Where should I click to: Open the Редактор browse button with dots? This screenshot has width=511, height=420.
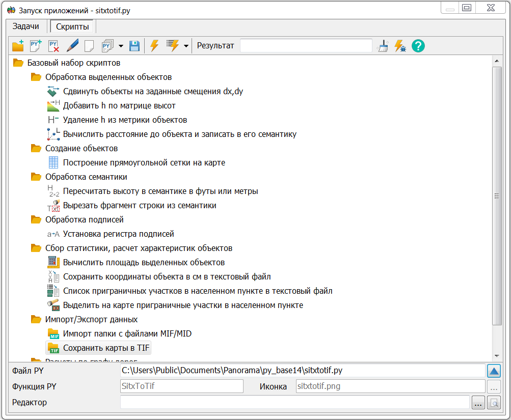tap(478, 402)
